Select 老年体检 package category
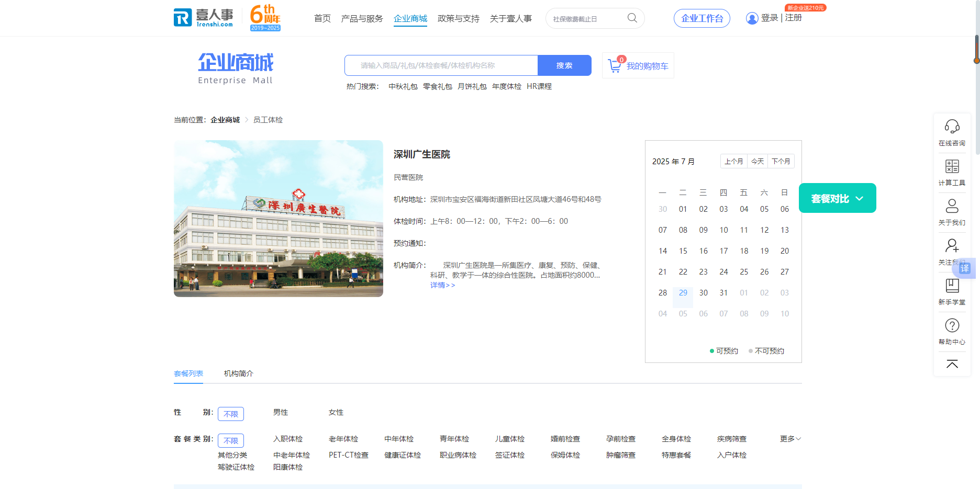Screen dimensions: 980x489 [343, 439]
